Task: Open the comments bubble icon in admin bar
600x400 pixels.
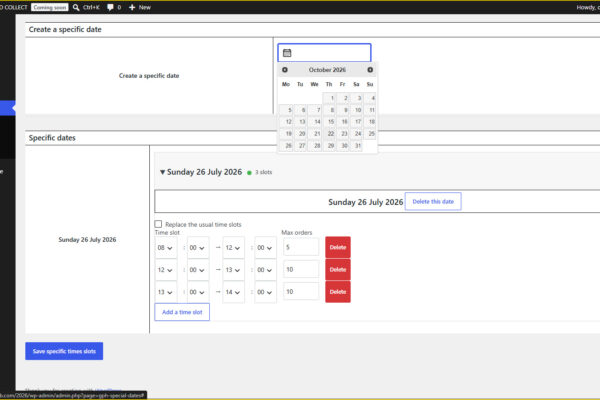Action: [110, 7]
